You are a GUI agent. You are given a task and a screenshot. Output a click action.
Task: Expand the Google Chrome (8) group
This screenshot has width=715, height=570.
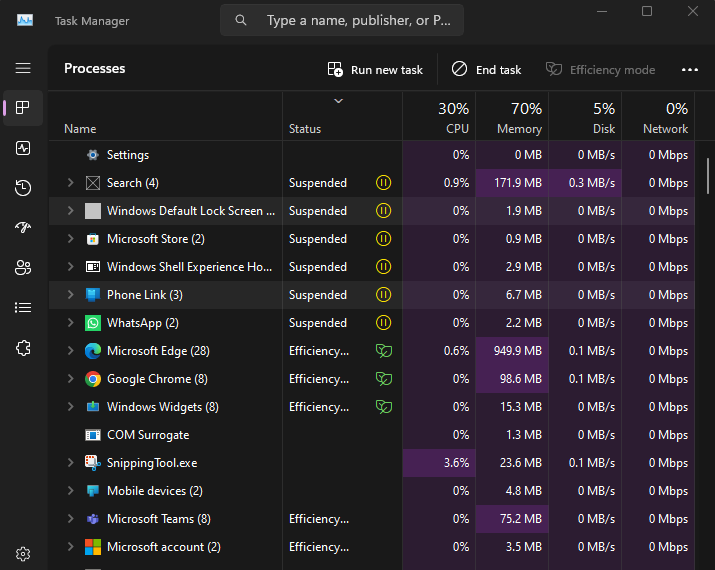(70, 379)
